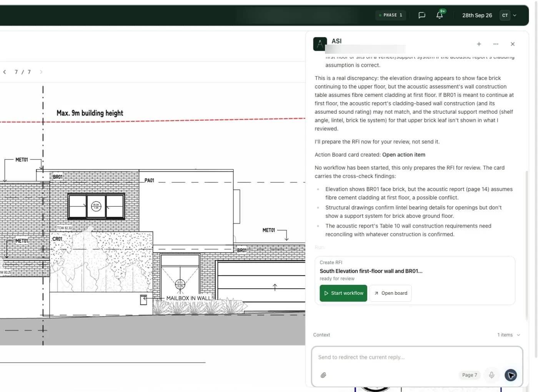The width and height of the screenshot is (538, 392).
Task: Focus the 'Send to redirect' message field
Action: coord(417,357)
